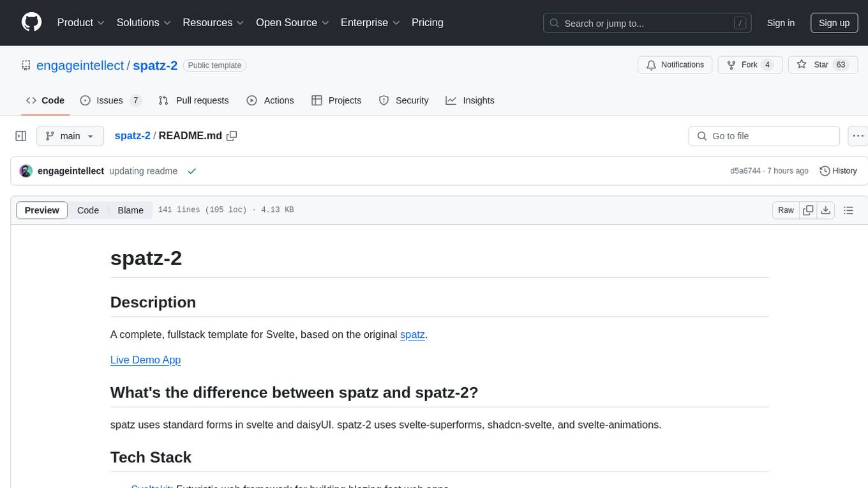Open the Raw file
868x488 pixels.
click(786, 210)
